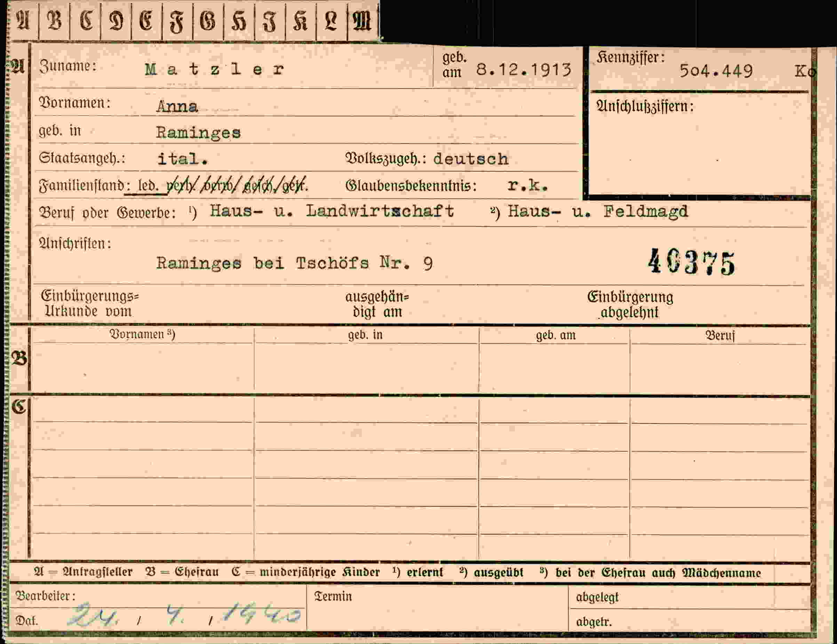Click the 'Anschriften:' label
837x644 pixels.
(75, 244)
